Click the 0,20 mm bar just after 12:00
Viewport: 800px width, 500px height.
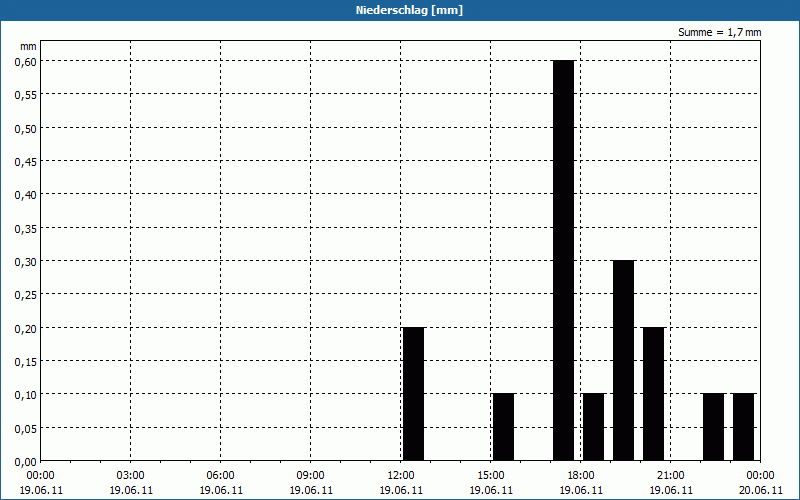pyautogui.click(x=413, y=393)
